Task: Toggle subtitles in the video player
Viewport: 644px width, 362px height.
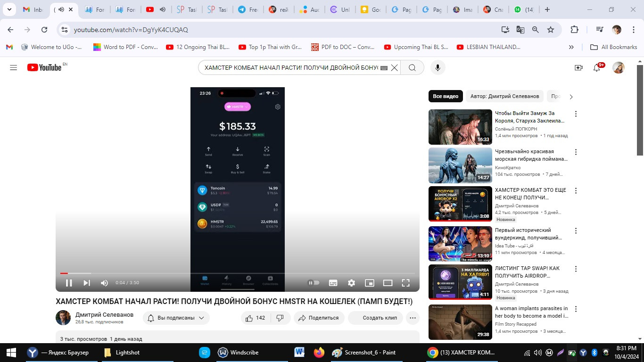Action: click(x=333, y=283)
